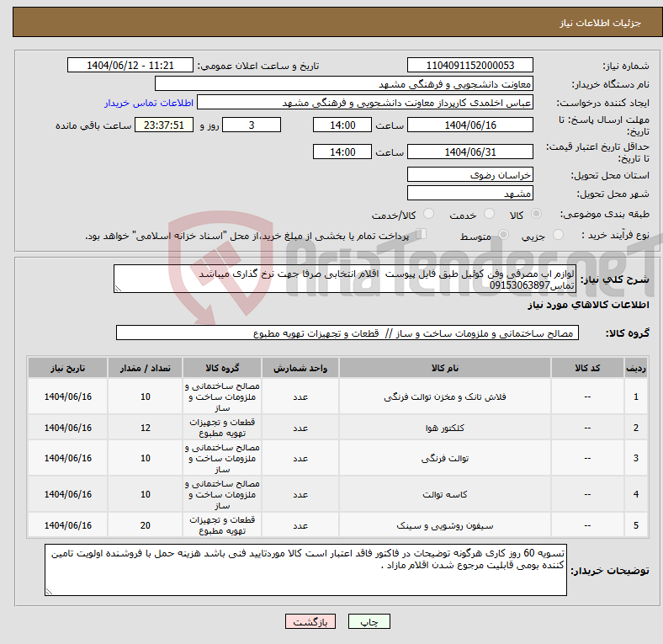Click the unit عدد in the توالت فرنگی row
Image resolution: width=663 pixels, height=644 pixels.
[300, 458]
